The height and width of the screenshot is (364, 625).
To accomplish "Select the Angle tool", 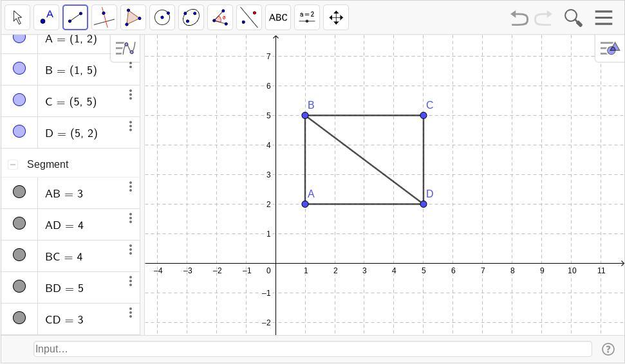I will click(x=220, y=17).
